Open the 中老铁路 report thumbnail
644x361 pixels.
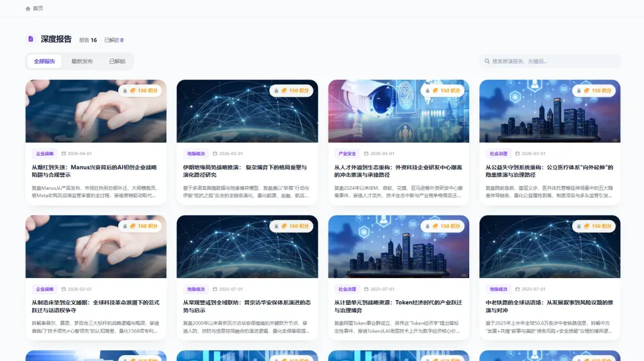pyautogui.click(x=550, y=246)
